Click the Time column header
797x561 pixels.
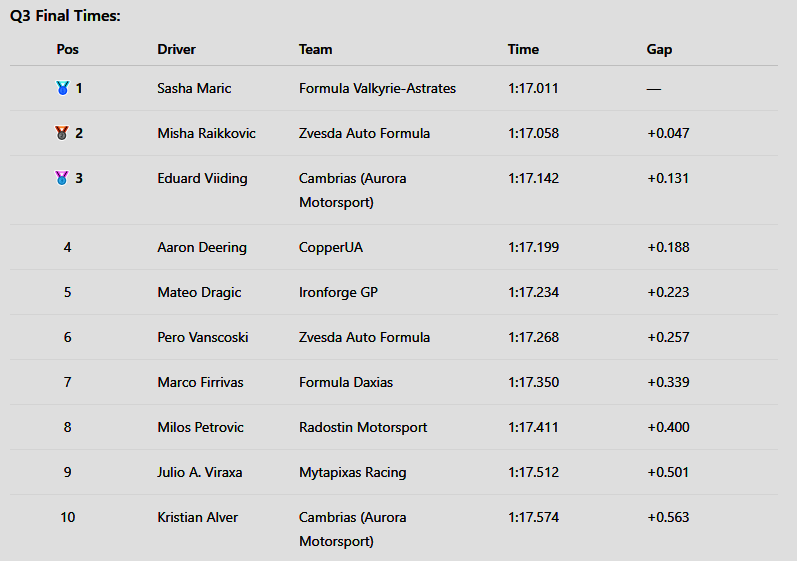coord(523,49)
